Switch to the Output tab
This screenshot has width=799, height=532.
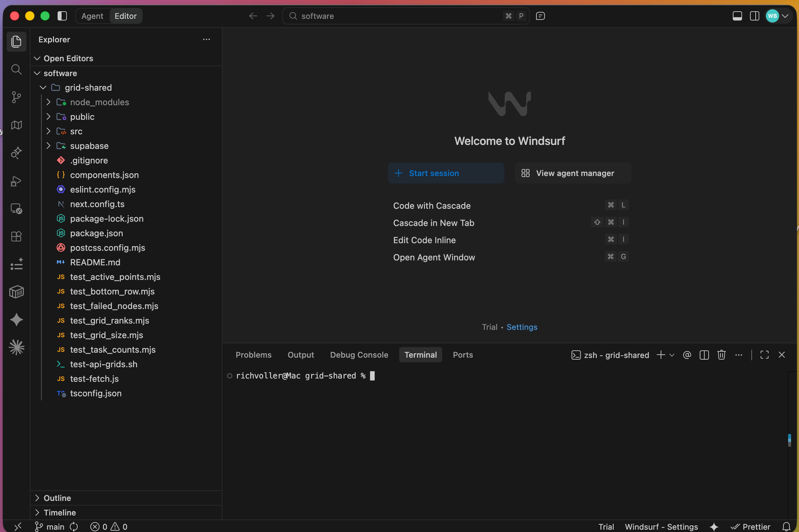coord(301,355)
